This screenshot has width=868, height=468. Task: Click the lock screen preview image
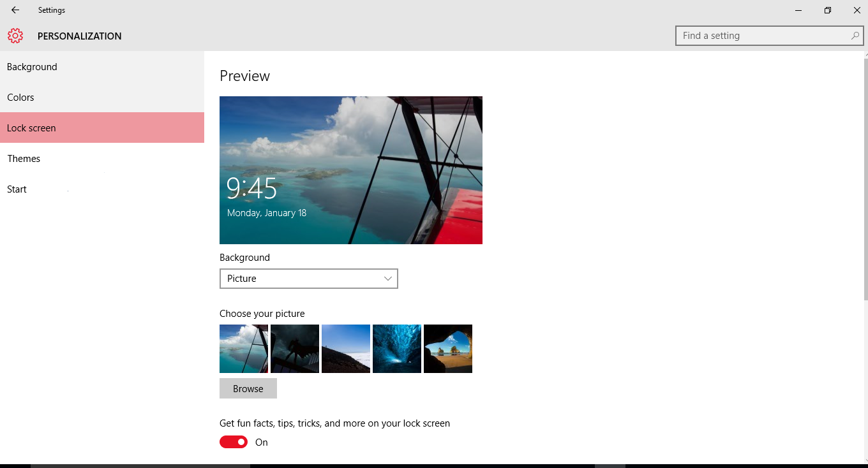351,170
